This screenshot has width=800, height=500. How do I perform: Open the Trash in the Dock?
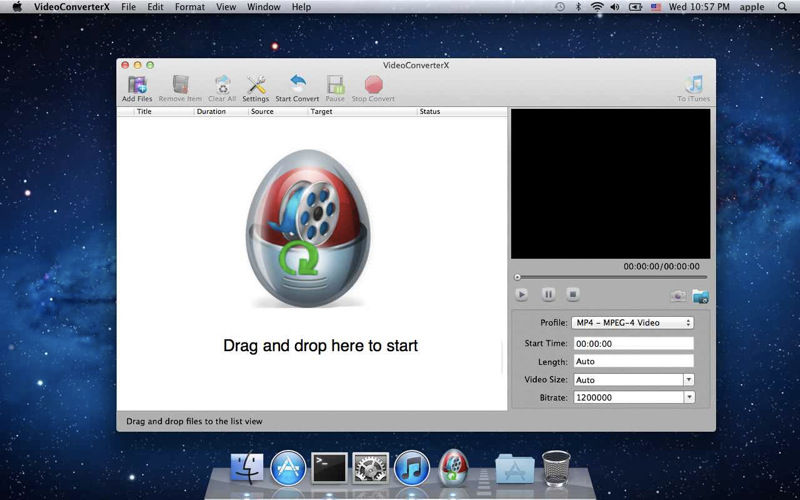[556, 467]
